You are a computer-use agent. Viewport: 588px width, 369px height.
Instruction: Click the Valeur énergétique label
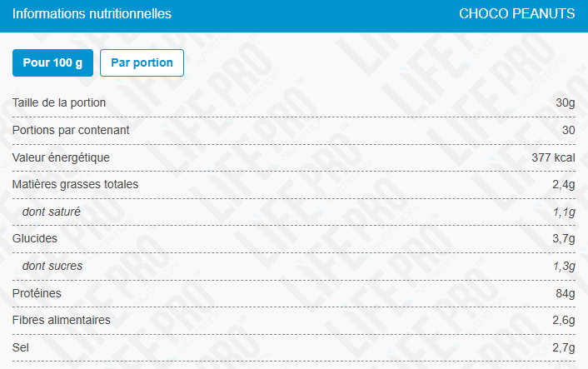pyautogui.click(x=61, y=157)
